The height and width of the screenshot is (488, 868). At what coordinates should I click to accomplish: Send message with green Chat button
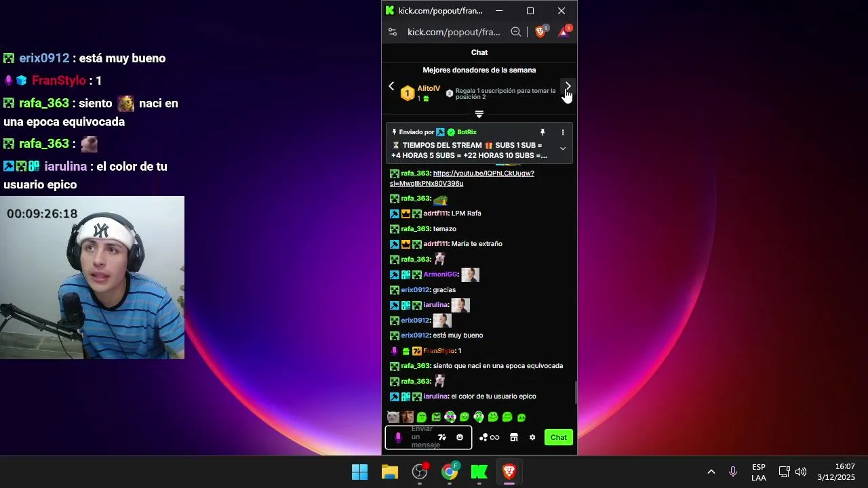[x=559, y=437]
